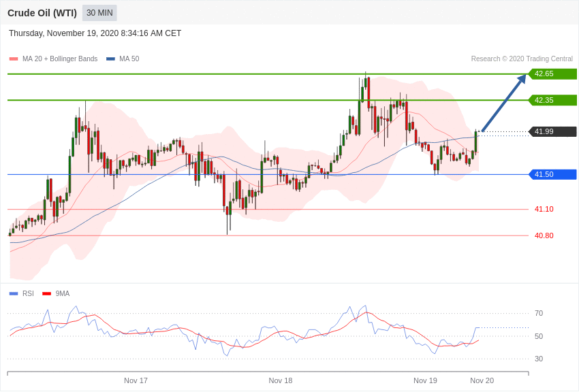Click the MA 20 + Bollinger Bands legend label
The width and height of the screenshot is (579, 392).
click(x=60, y=59)
